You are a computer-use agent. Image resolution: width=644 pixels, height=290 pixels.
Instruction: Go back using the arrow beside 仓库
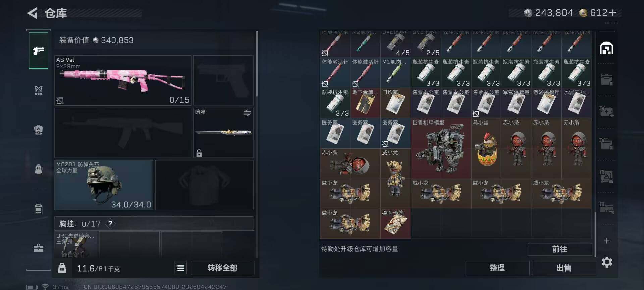32,13
